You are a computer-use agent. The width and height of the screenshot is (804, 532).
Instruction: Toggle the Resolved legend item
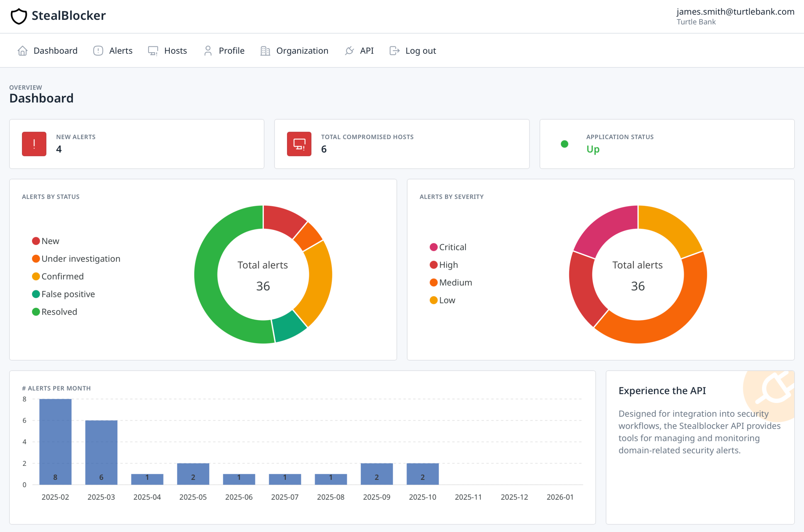pos(59,312)
